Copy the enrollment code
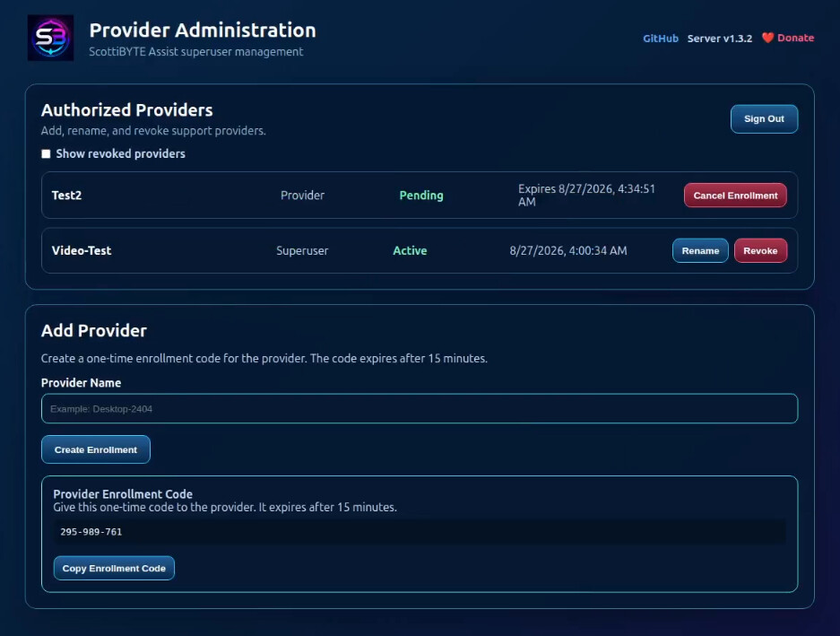The height and width of the screenshot is (636, 840). tap(114, 568)
